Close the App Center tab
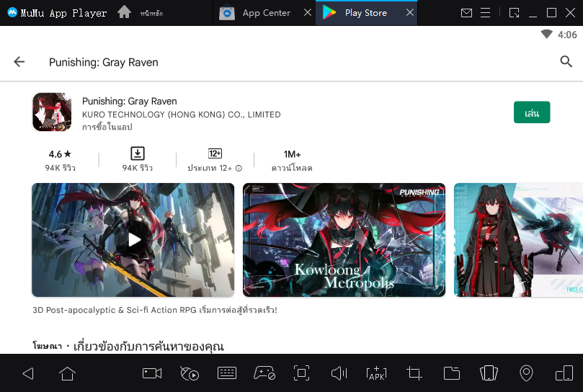 (307, 13)
